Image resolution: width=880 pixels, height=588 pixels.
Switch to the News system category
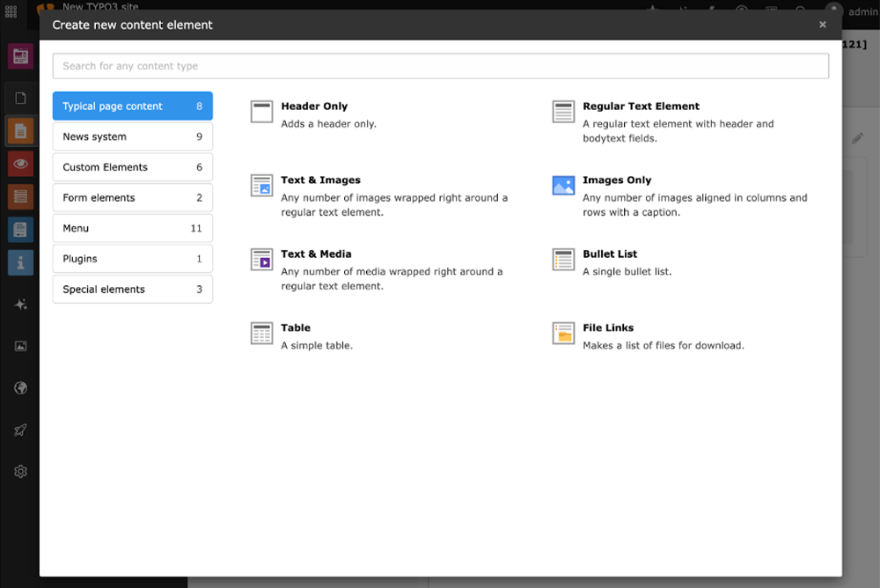tap(132, 136)
